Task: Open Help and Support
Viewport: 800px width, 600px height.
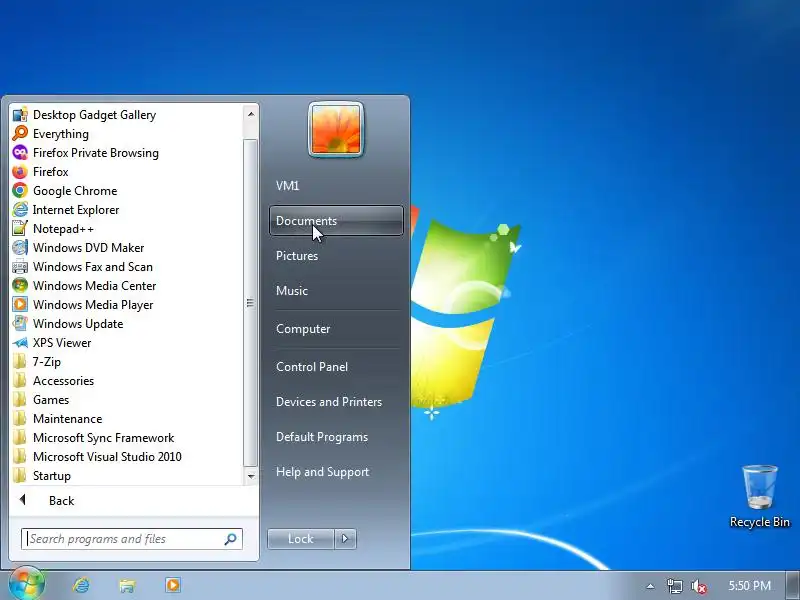Action: [x=336, y=472]
